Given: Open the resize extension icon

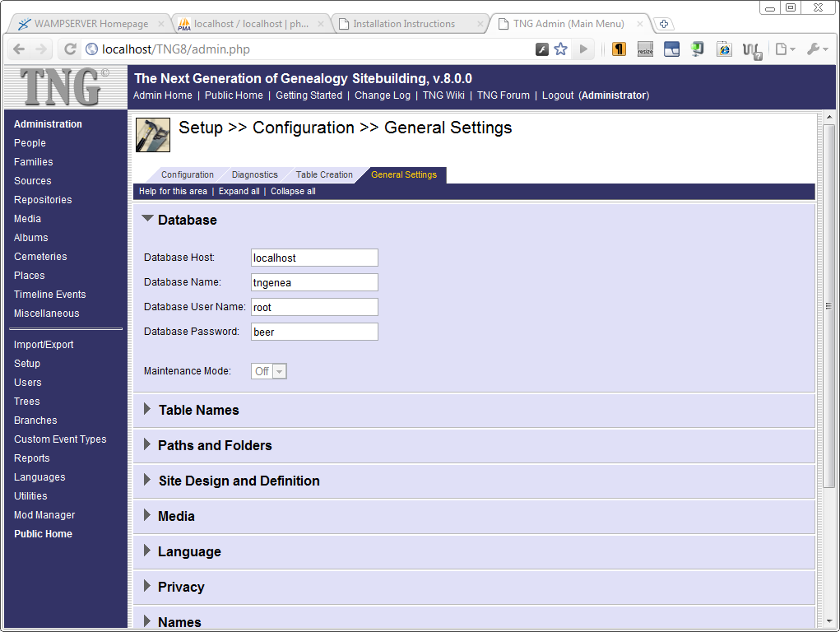Looking at the screenshot, I should point(645,49).
